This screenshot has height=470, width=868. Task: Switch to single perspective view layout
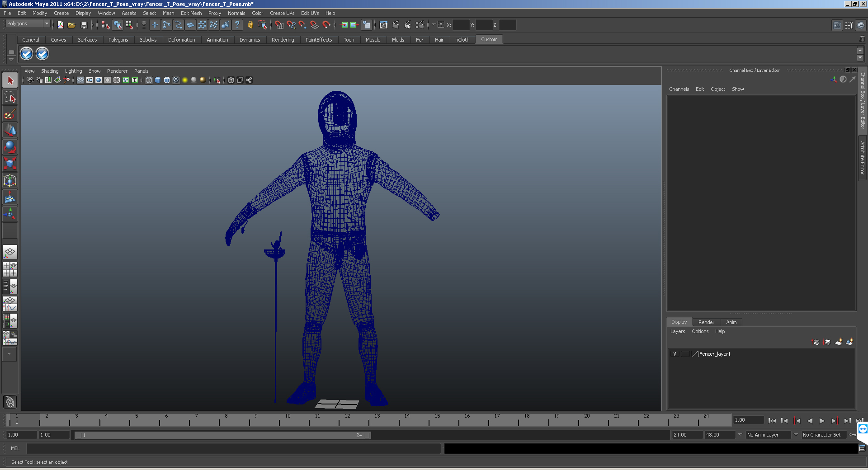coord(10,252)
